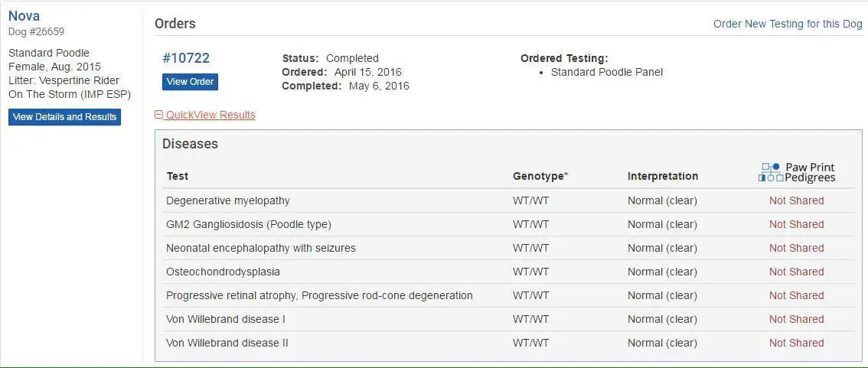Click View Details and Results button

click(x=64, y=117)
